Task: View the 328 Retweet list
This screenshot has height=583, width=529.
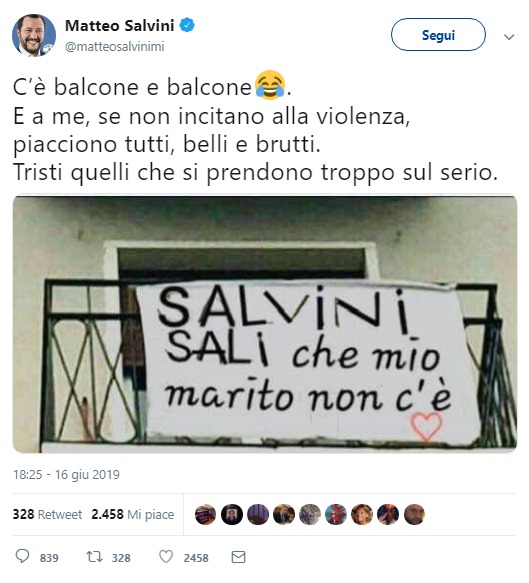Action: (47, 514)
